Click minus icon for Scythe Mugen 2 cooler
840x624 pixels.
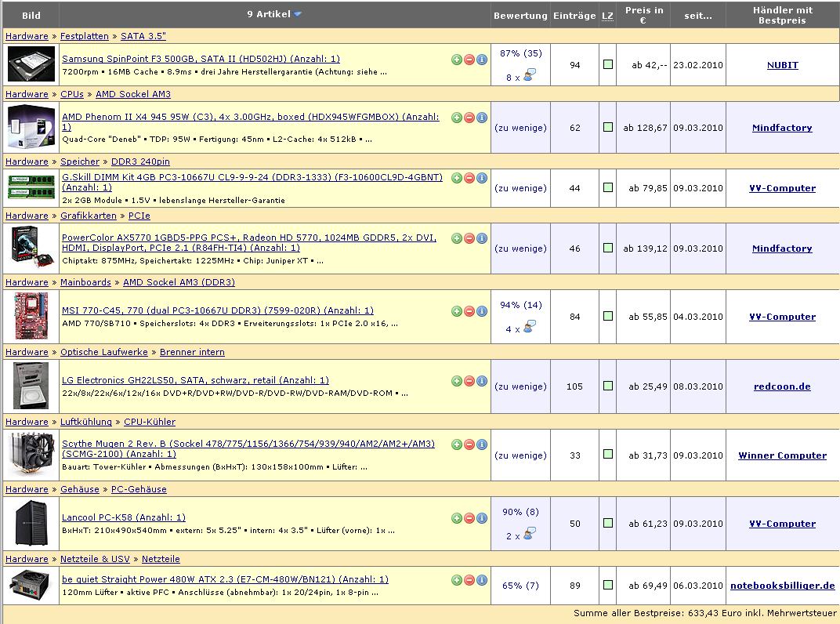[x=469, y=444]
